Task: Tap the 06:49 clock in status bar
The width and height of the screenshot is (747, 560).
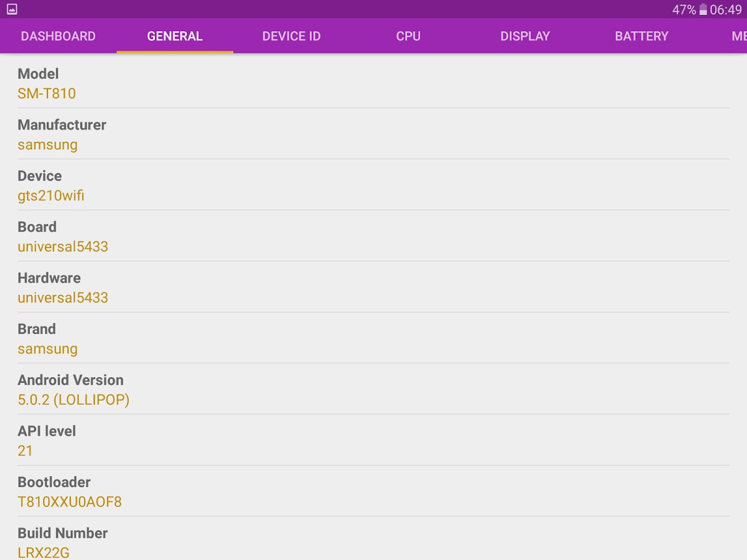Action: [x=726, y=9]
